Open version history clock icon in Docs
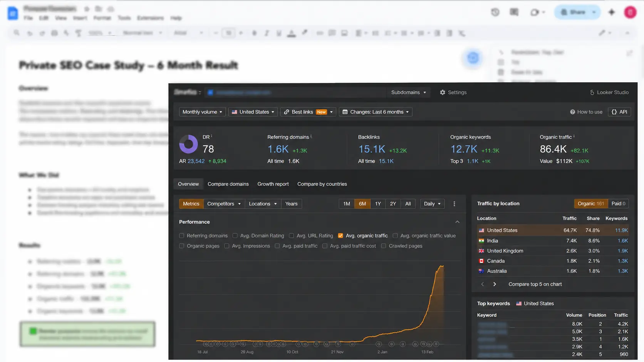The width and height of the screenshot is (644, 362). point(495,12)
